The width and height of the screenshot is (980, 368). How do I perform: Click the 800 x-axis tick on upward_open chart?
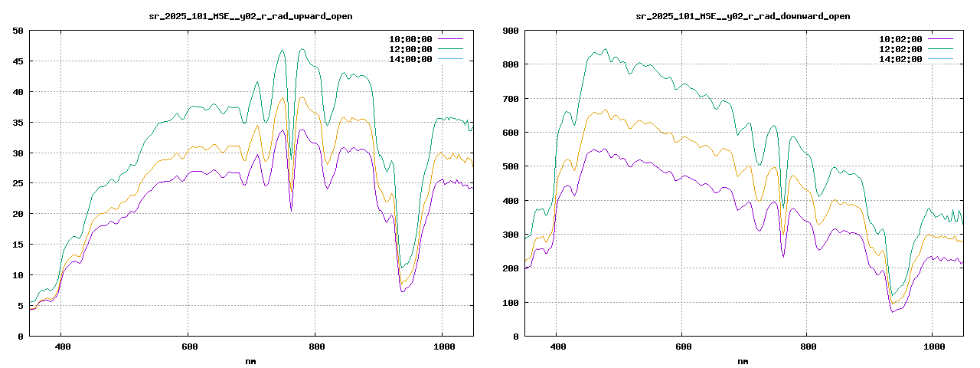[315, 347]
